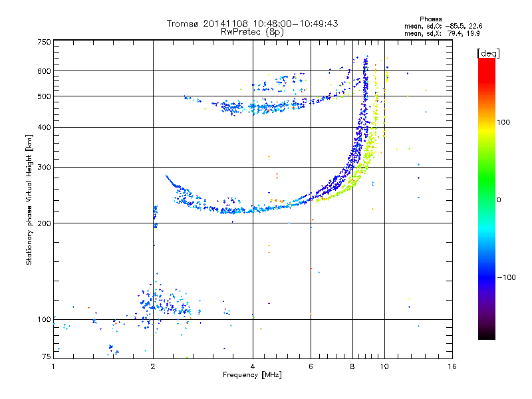Screen dimensions: 532x399
Task: Click the y-axis tick label "400"
Action: tap(44, 127)
